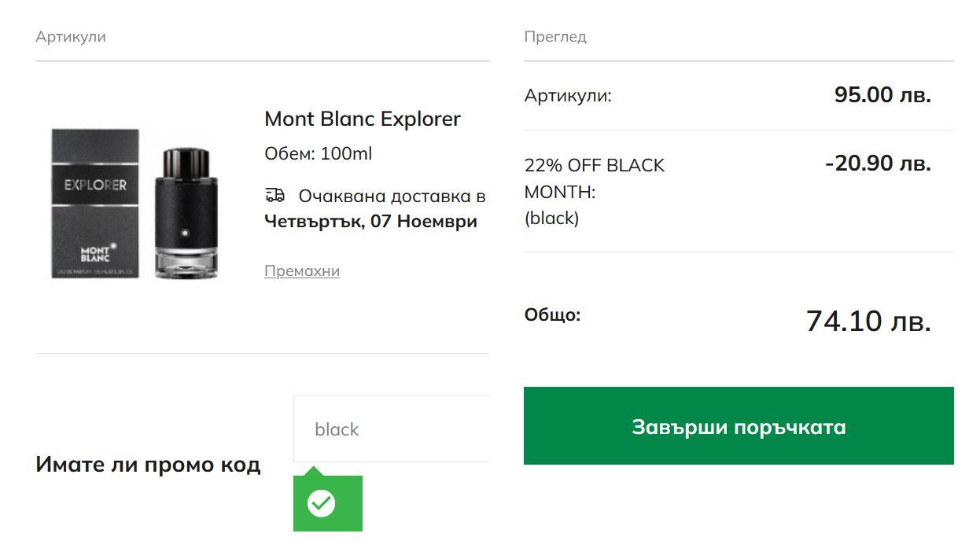Viewport: 980px width, 559px height.
Task: Click the Артикули heading above the product
Action: coord(71,37)
